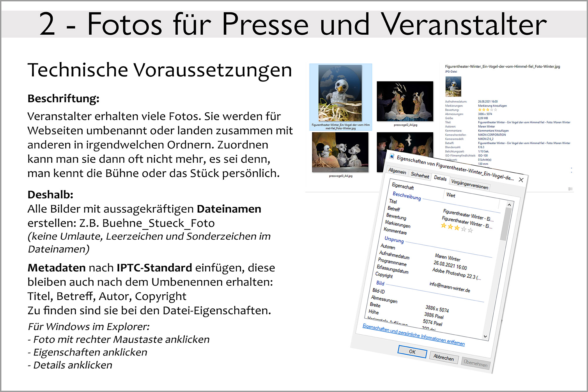Click 'Kommentare hinzufügen' field
This screenshot has width=588, height=392.
click(x=493, y=131)
